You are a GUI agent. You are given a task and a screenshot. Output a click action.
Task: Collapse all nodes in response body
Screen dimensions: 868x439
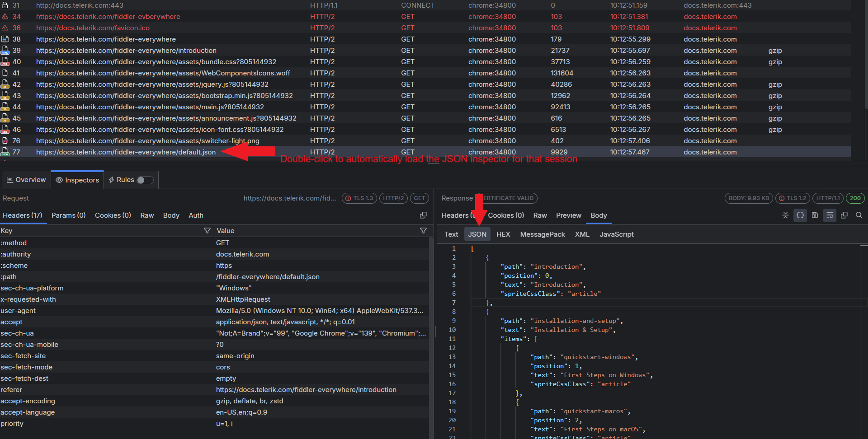(x=785, y=215)
